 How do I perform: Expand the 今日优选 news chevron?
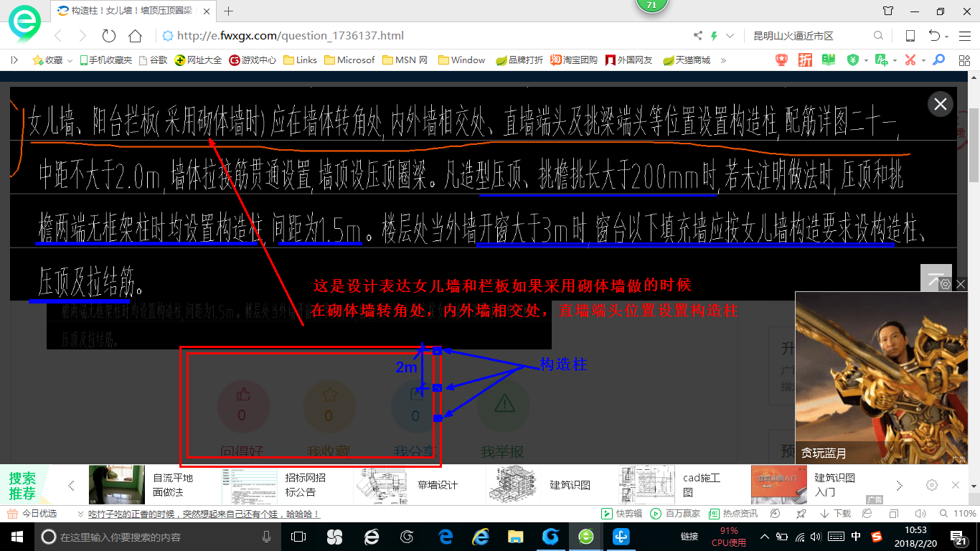80,514
